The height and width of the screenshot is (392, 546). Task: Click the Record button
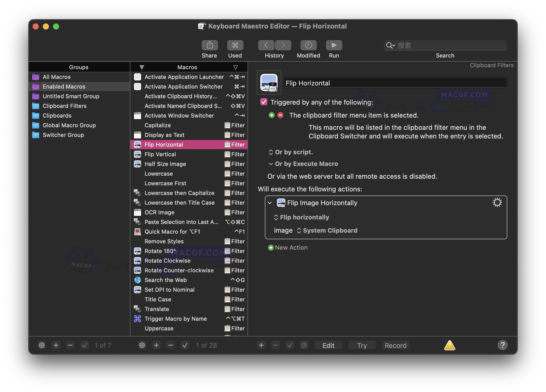[x=395, y=345]
